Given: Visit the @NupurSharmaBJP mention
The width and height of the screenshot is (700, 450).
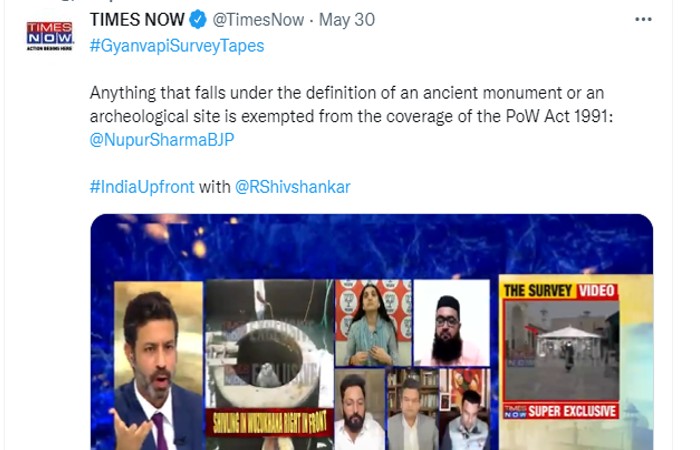Looking at the screenshot, I should tap(162, 140).
